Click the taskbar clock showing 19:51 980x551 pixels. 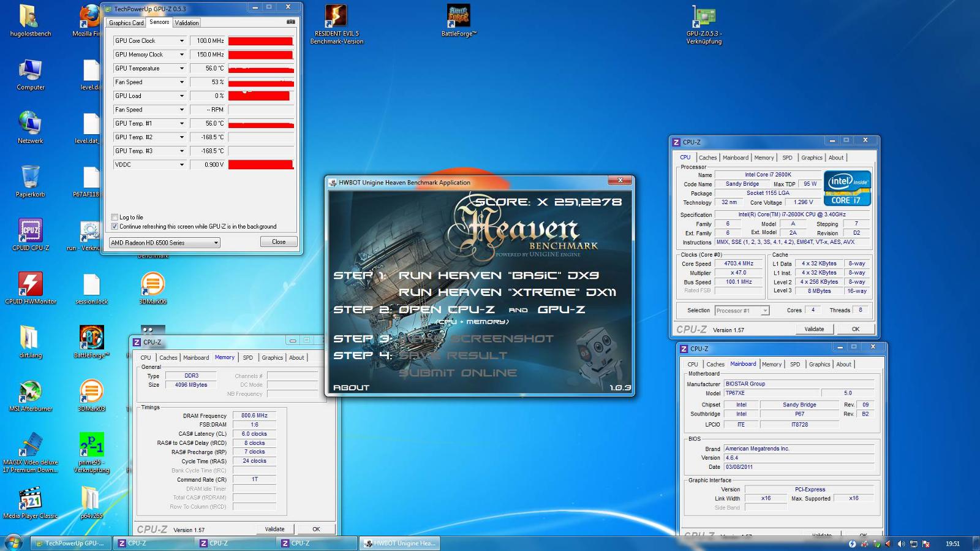coord(952,544)
